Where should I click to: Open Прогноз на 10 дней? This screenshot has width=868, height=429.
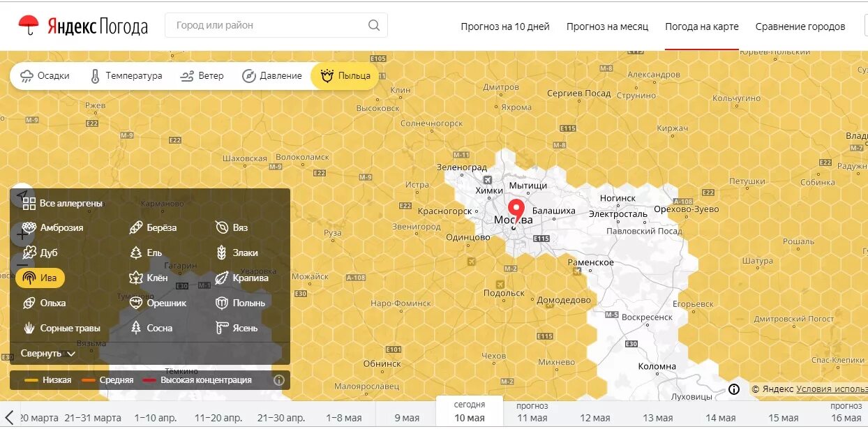pyautogui.click(x=505, y=27)
